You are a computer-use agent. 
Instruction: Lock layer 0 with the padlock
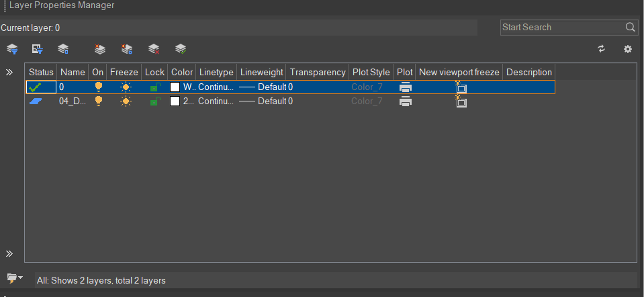[x=155, y=87]
